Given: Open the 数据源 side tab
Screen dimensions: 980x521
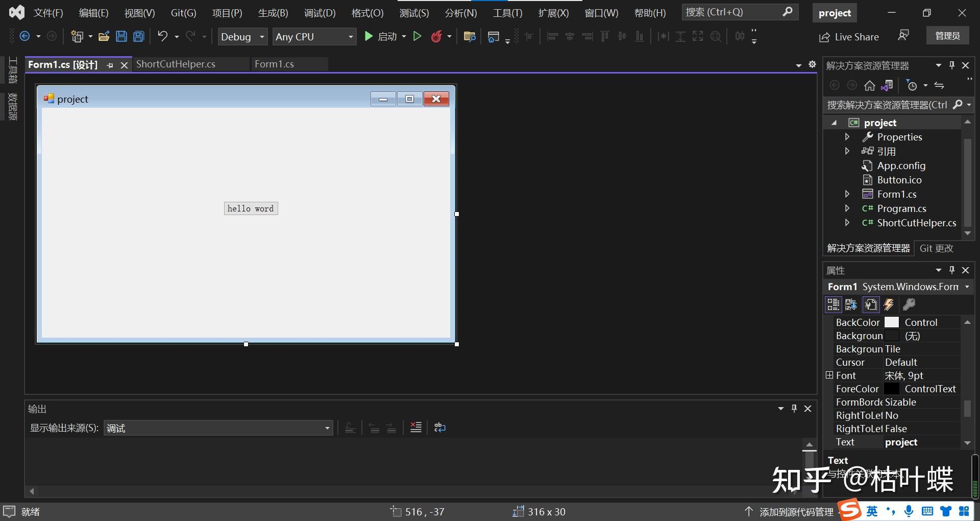Looking at the screenshot, I should pyautogui.click(x=13, y=107).
